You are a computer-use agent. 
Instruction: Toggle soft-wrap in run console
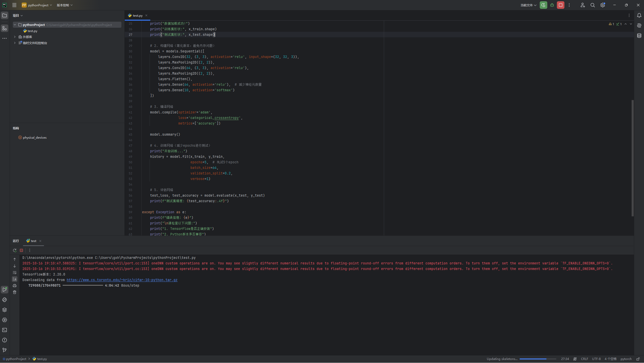point(15,273)
